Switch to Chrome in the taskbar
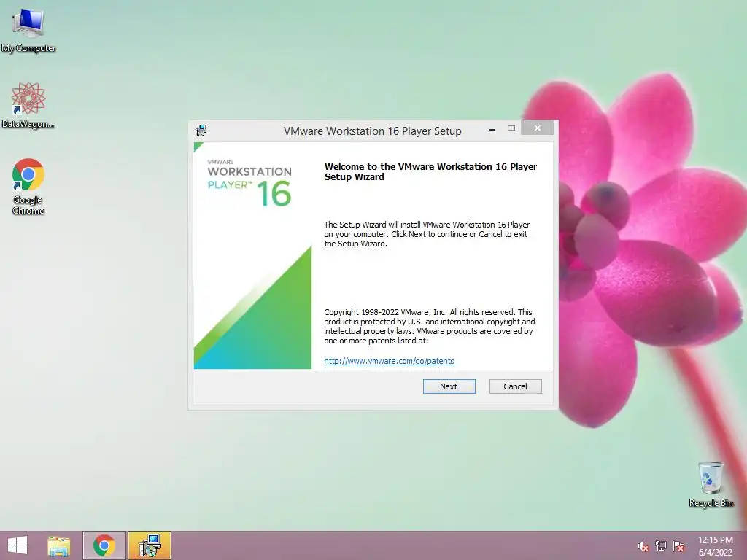This screenshot has width=747, height=560. (x=104, y=545)
